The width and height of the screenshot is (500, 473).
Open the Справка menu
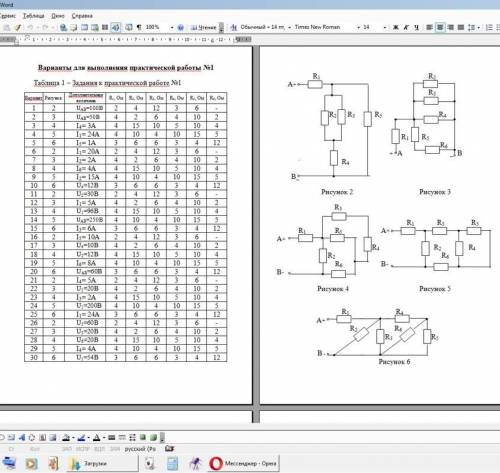[82, 16]
